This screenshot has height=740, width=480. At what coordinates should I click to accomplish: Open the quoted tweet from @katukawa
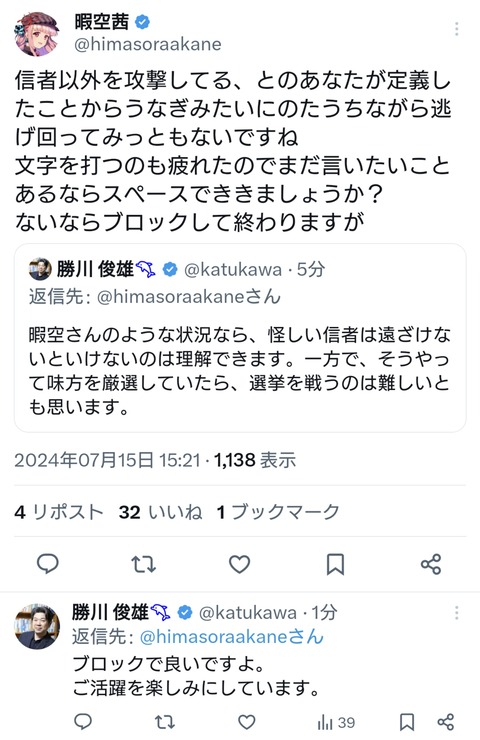tap(240, 337)
